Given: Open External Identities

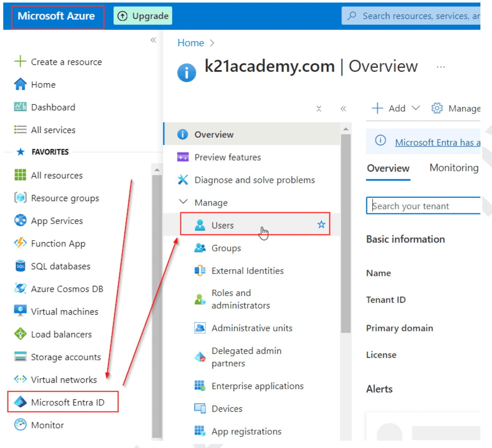Looking at the screenshot, I should pos(247,270).
